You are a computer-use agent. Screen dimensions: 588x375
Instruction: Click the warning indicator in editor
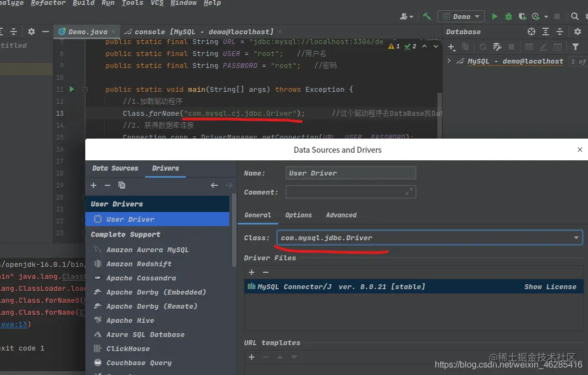(x=394, y=47)
